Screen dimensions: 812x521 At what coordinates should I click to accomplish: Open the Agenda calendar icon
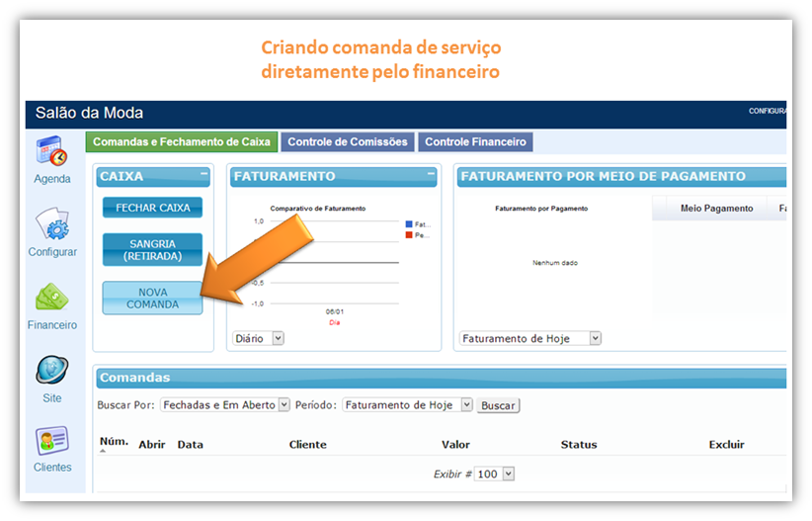[x=51, y=151]
